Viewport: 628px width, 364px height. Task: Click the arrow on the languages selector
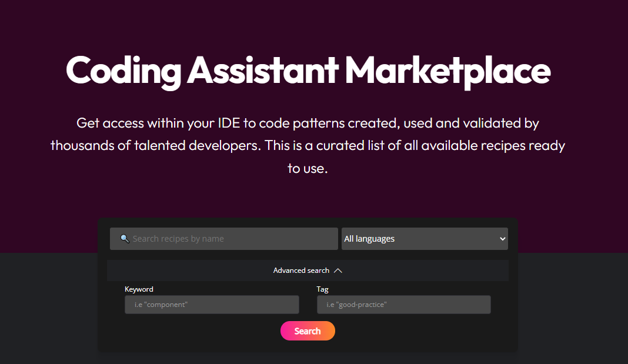click(x=502, y=239)
